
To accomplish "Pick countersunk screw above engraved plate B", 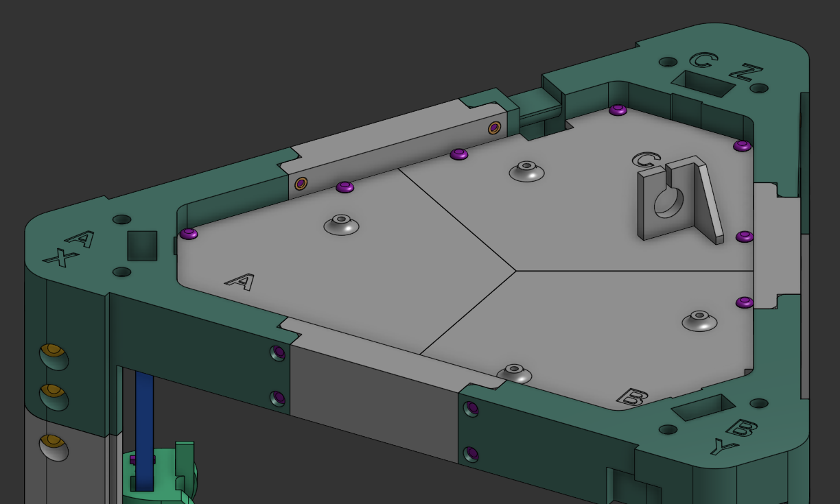I will click(699, 321).
